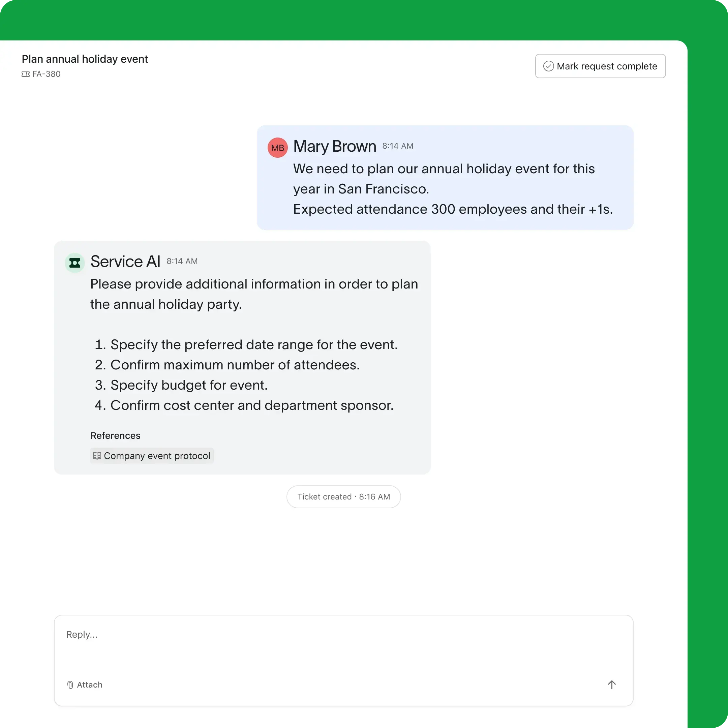Click the Ticket created 8:16 AM badge
Viewport: 728px width, 728px height.
pos(343,497)
